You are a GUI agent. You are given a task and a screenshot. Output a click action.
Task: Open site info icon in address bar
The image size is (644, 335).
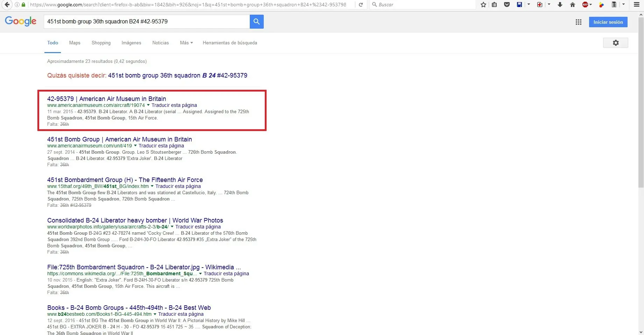pyautogui.click(x=17, y=5)
